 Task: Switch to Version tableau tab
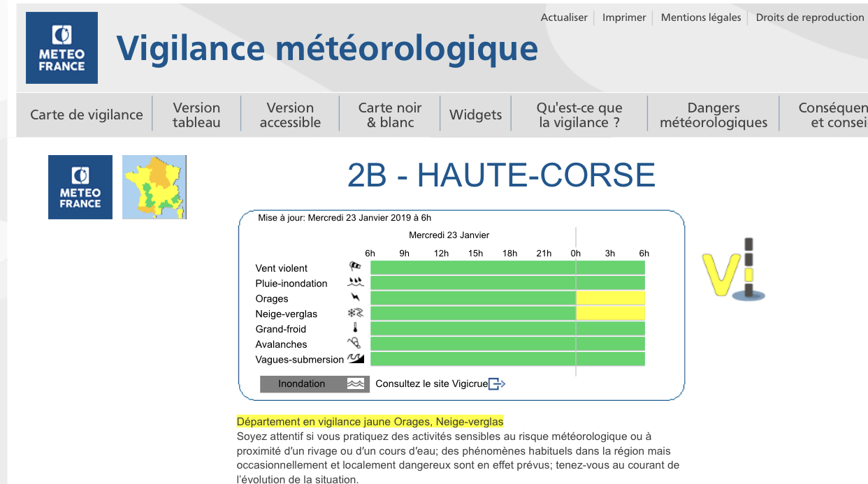pos(196,115)
